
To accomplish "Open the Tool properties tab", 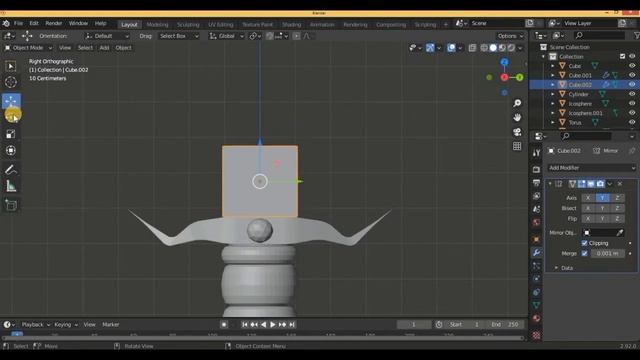I will click(536, 153).
